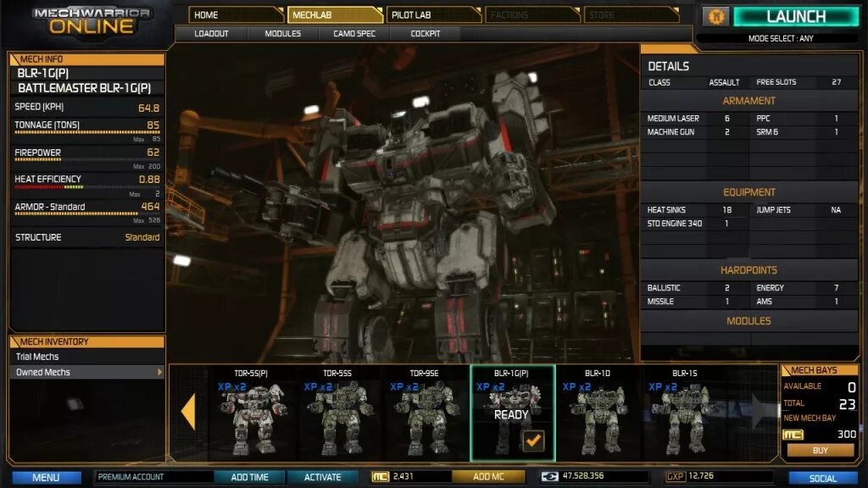Image resolution: width=868 pixels, height=488 pixels.
Task: Click the Free Slots value
Action: click(x=836, y=82)
